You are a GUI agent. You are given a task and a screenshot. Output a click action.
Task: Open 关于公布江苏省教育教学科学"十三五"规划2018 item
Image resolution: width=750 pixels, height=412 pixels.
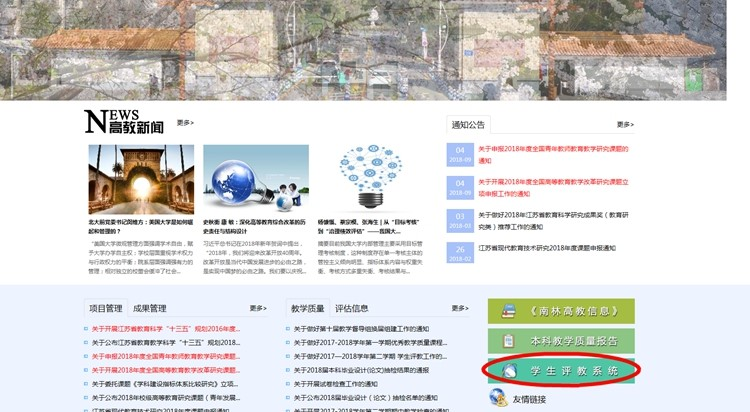(165, 343)
